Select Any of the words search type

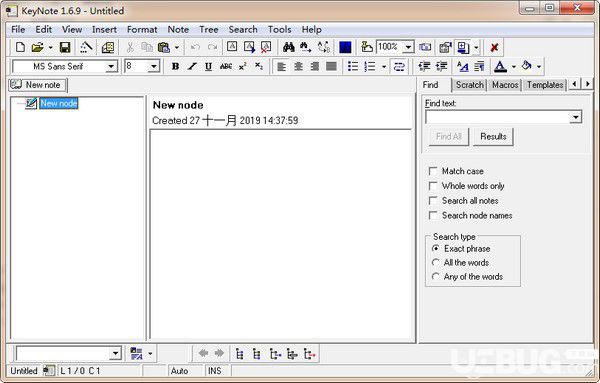[435, 276]
